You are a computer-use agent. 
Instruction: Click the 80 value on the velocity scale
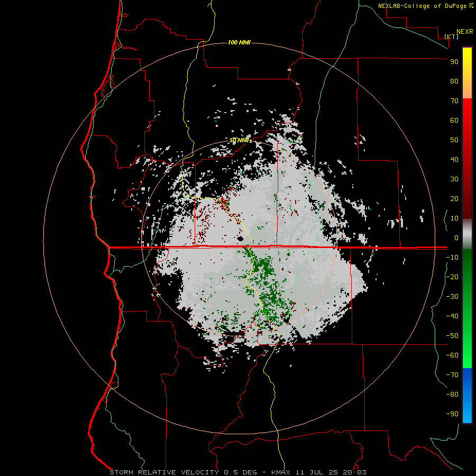pyautogui.click(x=454, y=81)
